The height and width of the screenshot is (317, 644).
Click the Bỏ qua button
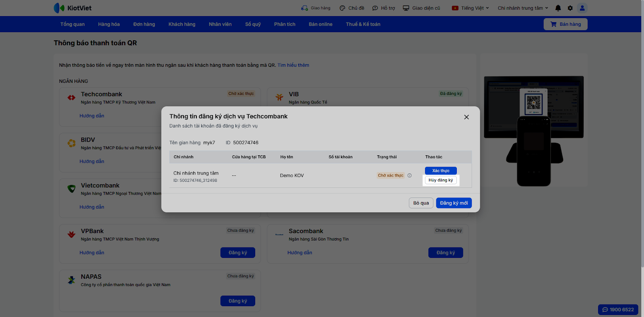tap(421, 203)
